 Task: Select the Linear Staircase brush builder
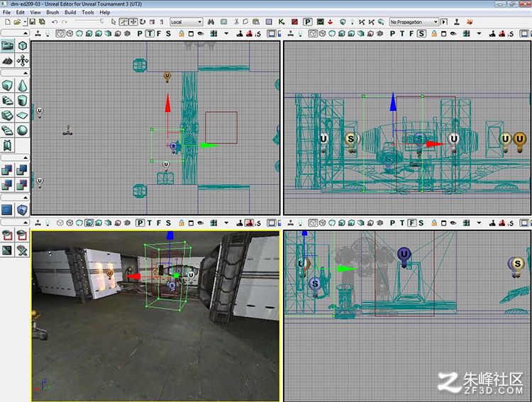8,116
